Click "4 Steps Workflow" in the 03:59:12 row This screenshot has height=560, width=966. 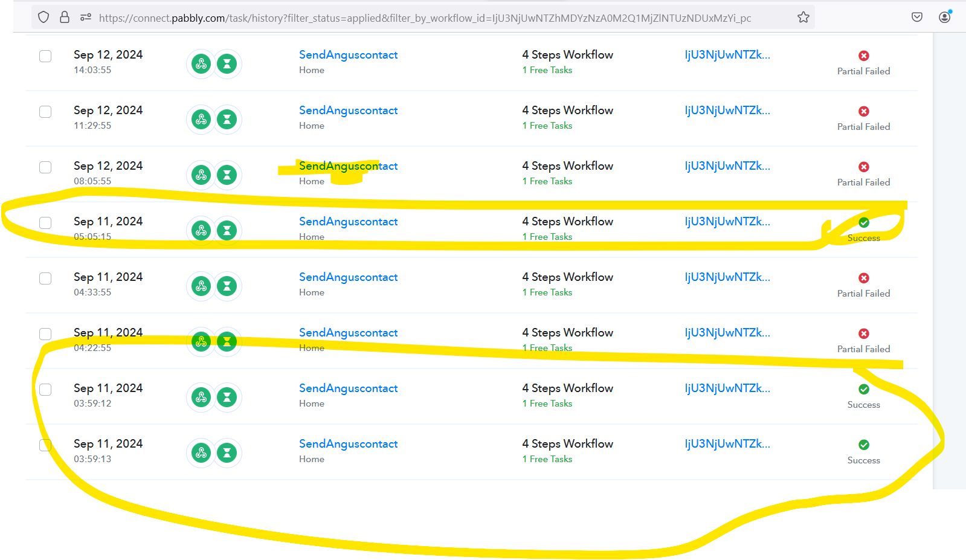click(x=568, y=388)
